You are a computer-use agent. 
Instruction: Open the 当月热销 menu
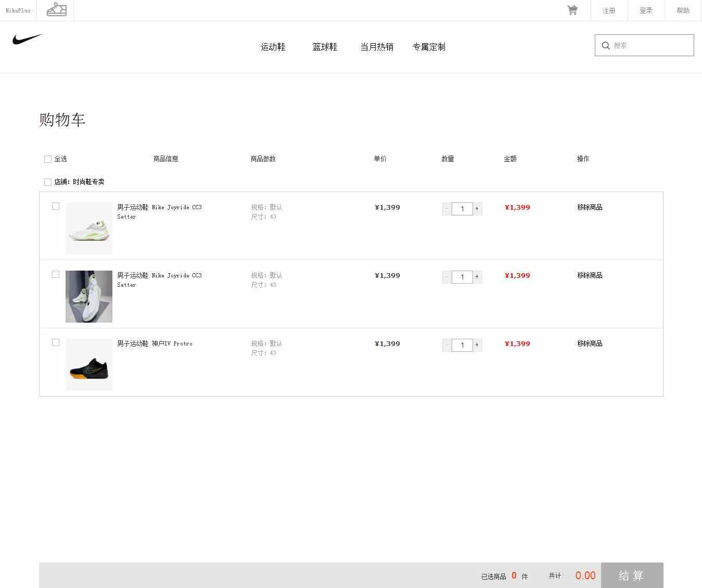[377, 47]
